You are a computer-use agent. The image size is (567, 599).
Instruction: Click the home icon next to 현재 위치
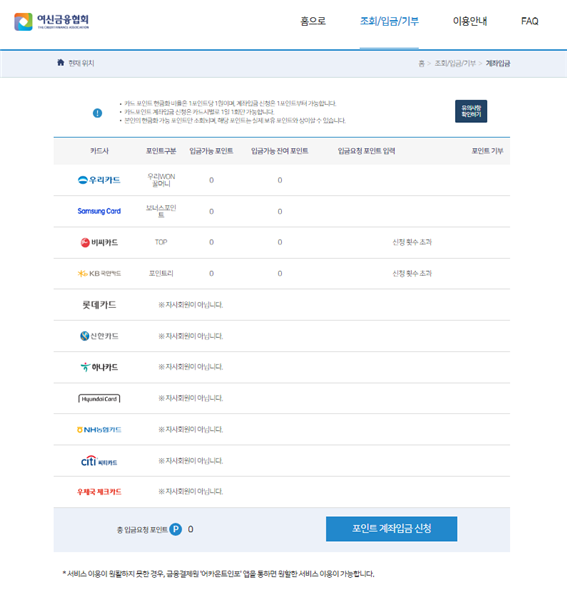pyautogui.click(x=60, y=62)
